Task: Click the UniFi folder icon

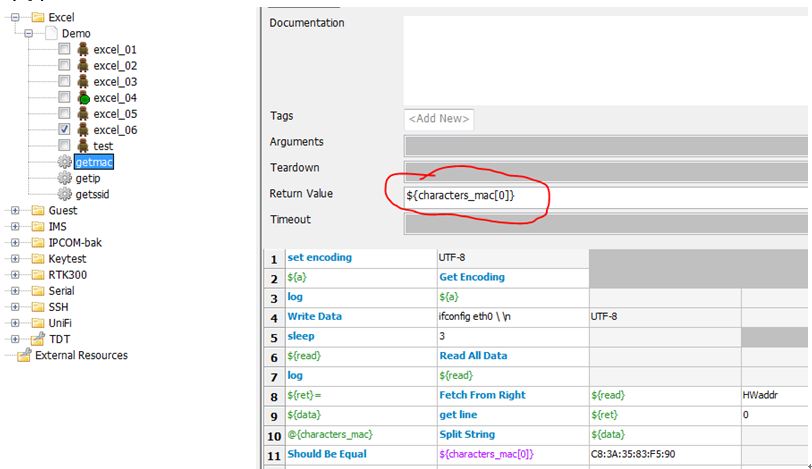Action: 38,323
